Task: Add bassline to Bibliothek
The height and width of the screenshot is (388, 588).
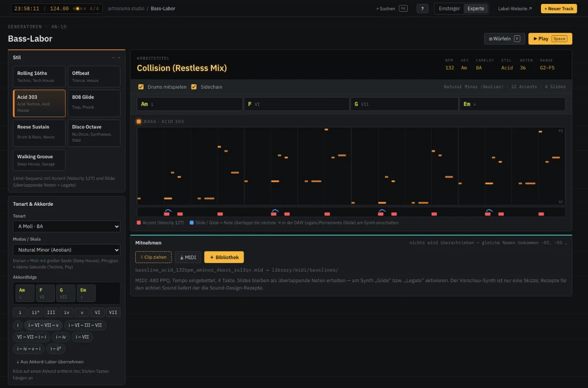Action: 224,257
